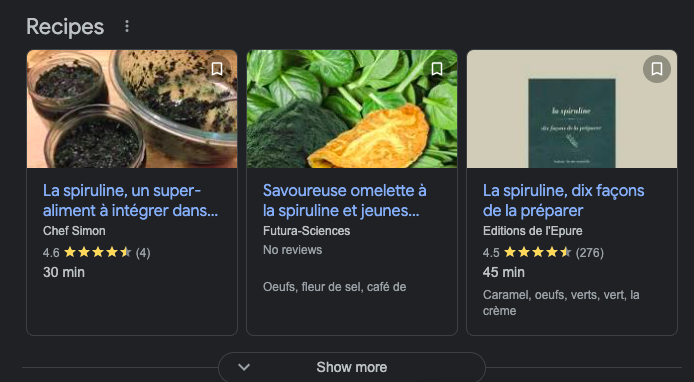Click the Futura-Sciences source name

306,231
